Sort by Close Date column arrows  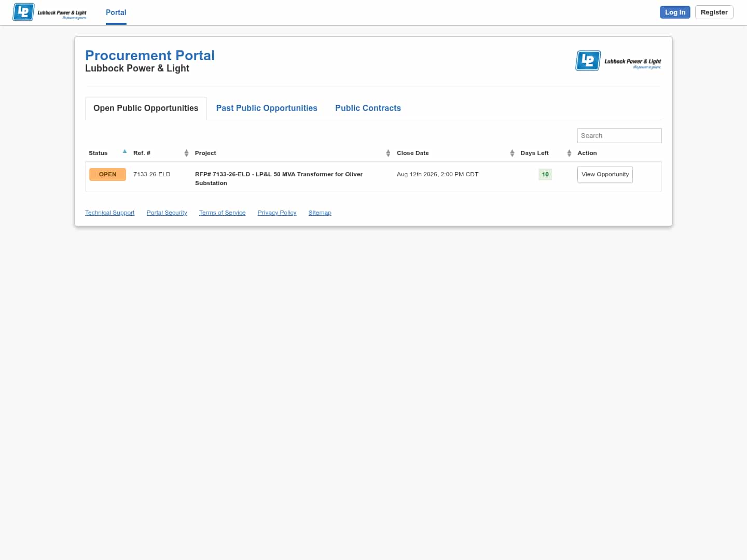pos(512,153)
